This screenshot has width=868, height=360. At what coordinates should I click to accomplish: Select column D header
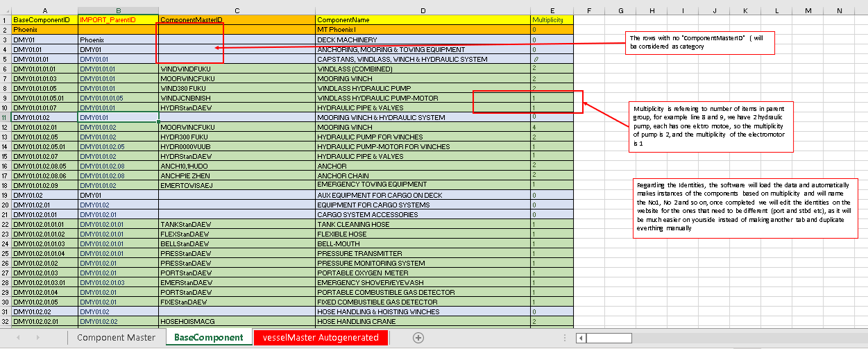click(x=423, y=10)
